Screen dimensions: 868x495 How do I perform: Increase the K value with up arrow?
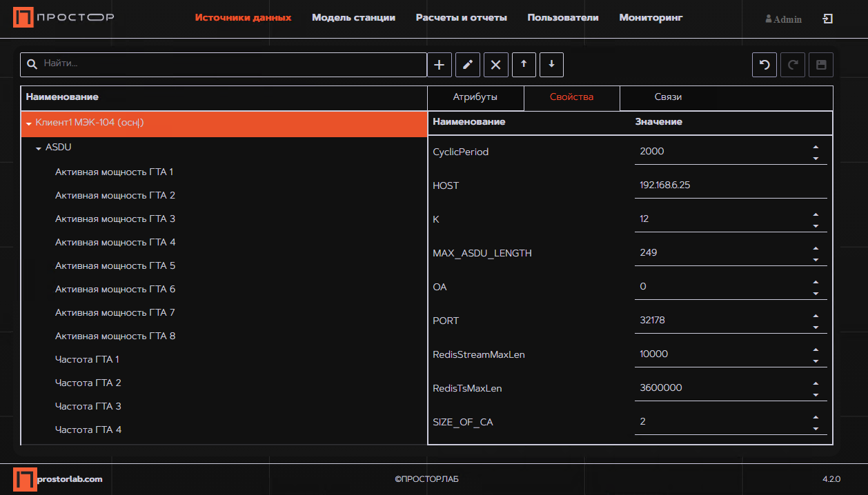(816, 214)
